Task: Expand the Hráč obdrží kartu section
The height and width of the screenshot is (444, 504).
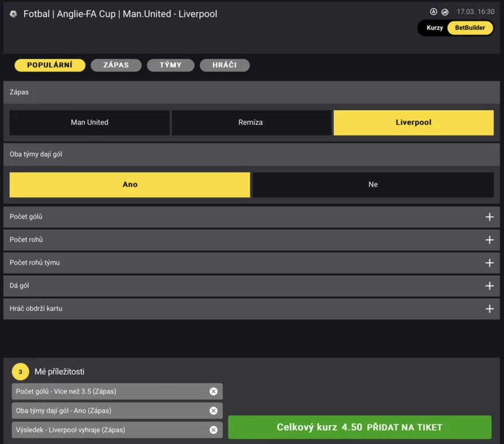Action: (251, 309)
